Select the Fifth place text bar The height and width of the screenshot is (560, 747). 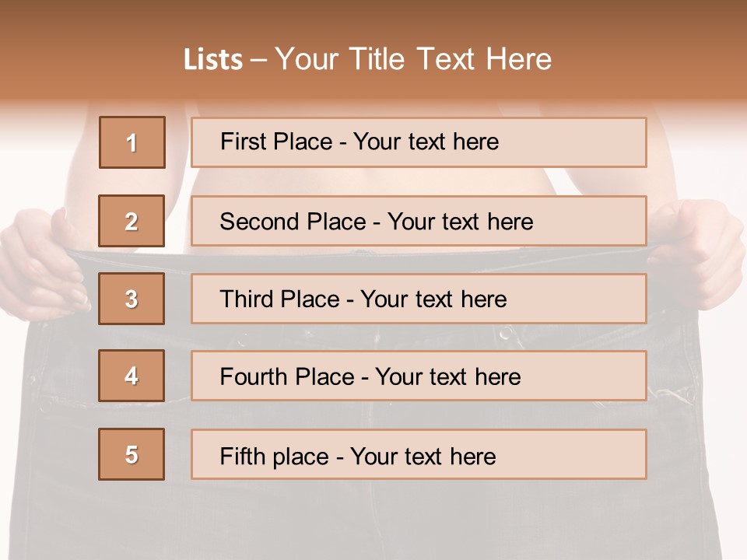419,454
